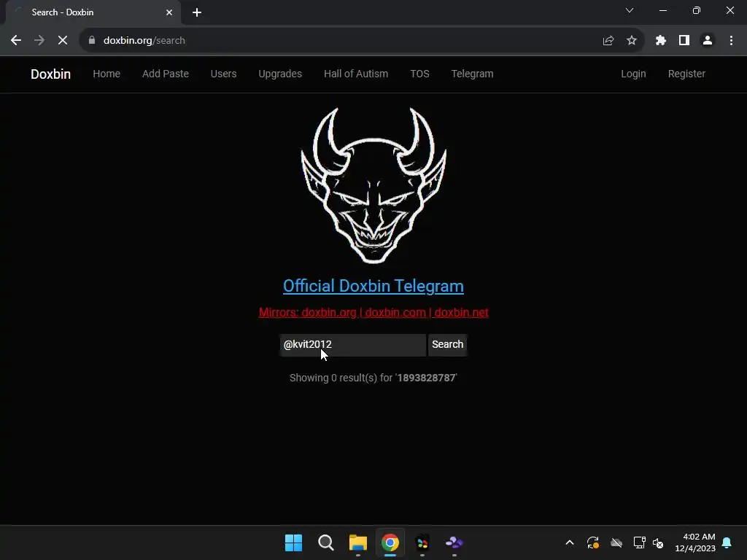This screenshot has width=747, height=560.
Task: Open the TOS nav item
Action: click(419, 74)
